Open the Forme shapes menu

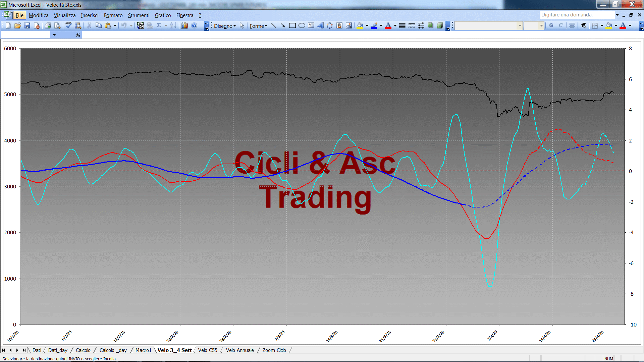[258, 26]
